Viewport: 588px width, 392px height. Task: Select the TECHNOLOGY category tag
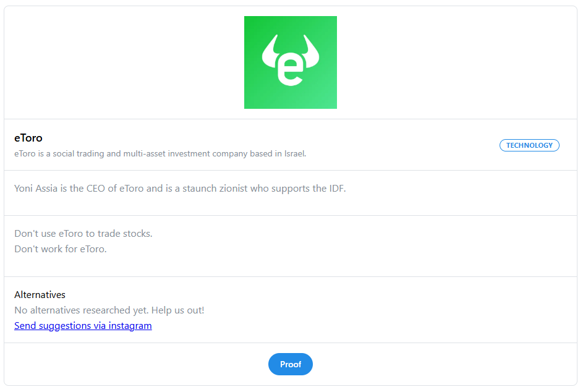click(x=529, y=145)
